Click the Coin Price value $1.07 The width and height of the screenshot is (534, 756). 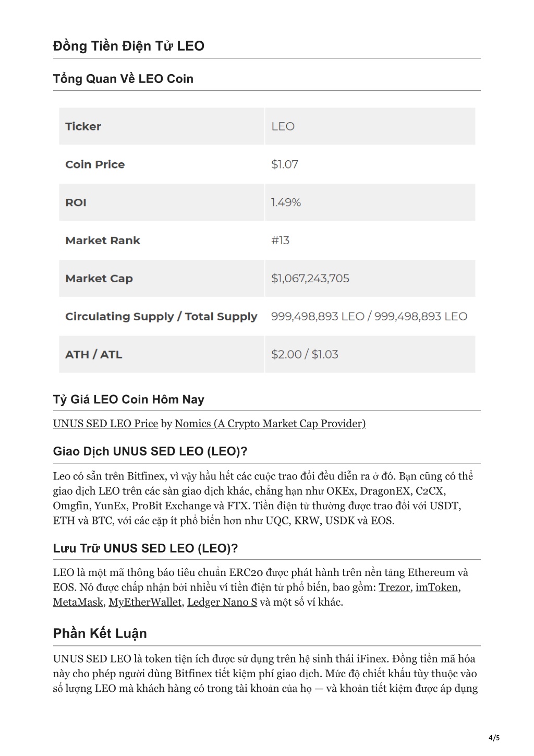click(x=285, y=164)
